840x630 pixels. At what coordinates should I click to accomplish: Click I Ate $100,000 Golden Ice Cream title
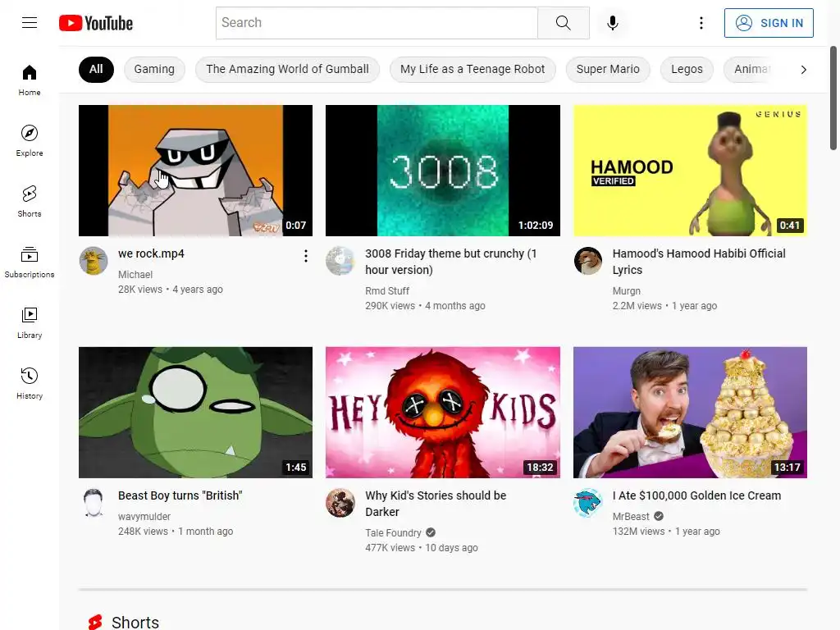coord(697,495)
